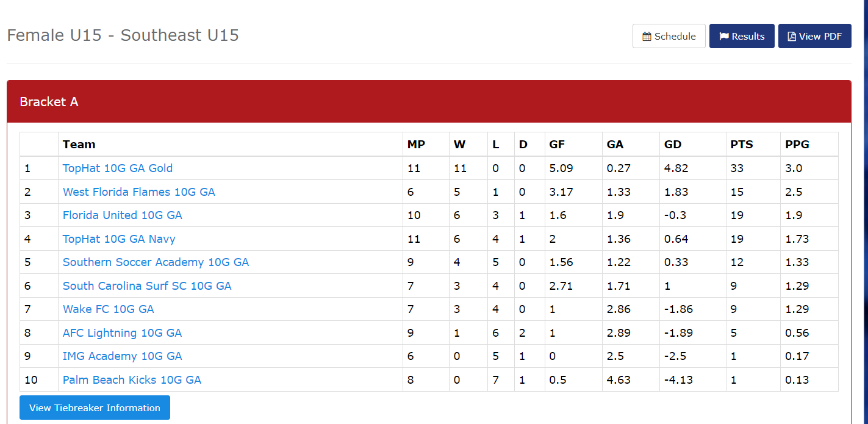This screenshot has height=424, width=868.
Task: Select Wake FC 10G GA link
Action: coord(109,309)
